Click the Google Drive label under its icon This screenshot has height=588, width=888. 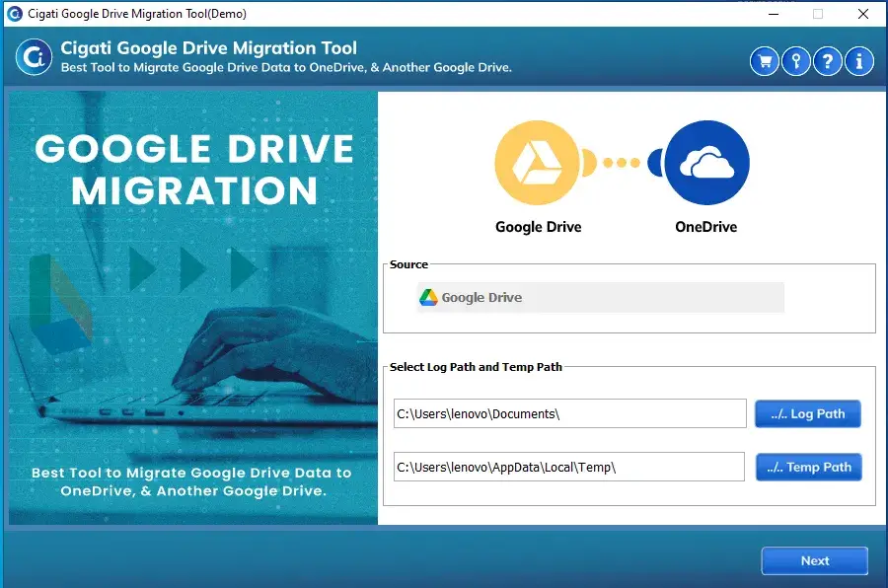click(538, 226)
